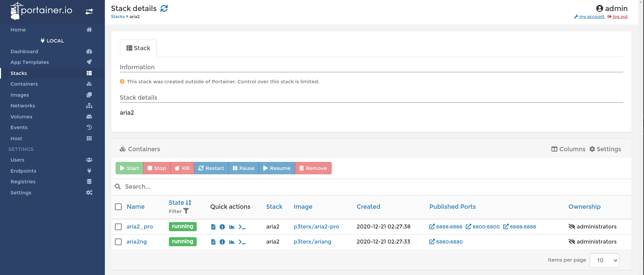
Task: Open stats chart icon for aria2ng
Action: (232, 242)
